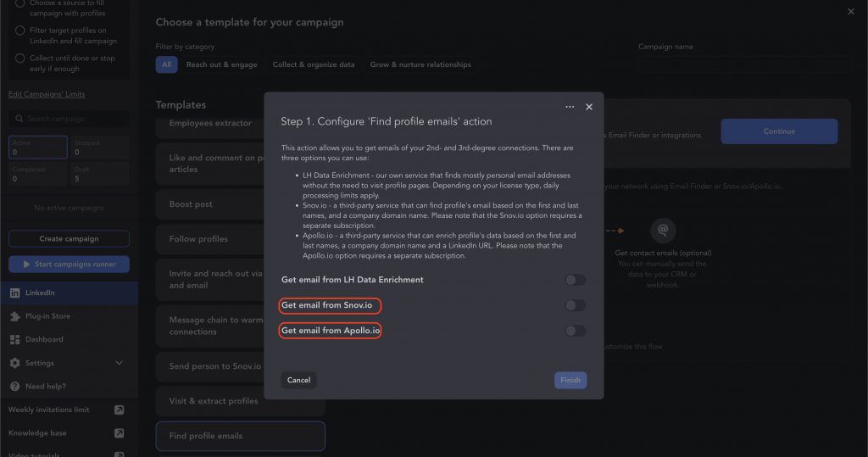This screenshot has width=868, height=457.
Task: Click the LinkedIn icon in the sidebar
Action: click(15, 293)
